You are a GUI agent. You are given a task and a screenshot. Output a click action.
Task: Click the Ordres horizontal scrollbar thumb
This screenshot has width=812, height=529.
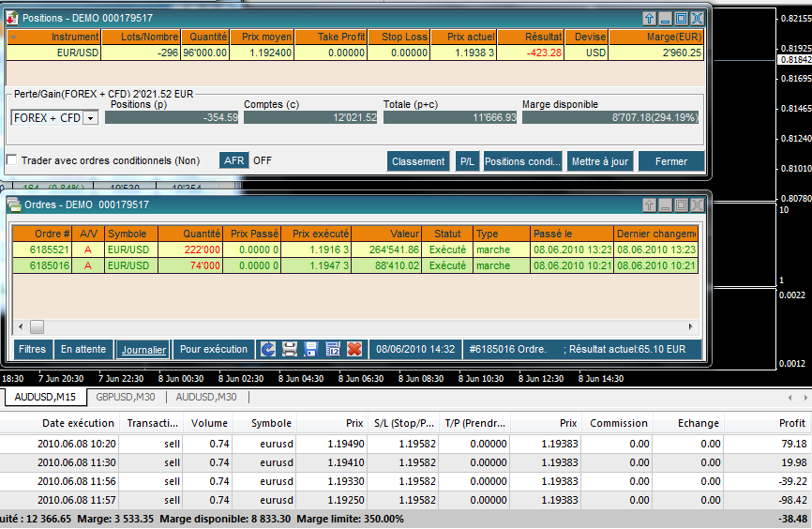click(x=37, y=326)
